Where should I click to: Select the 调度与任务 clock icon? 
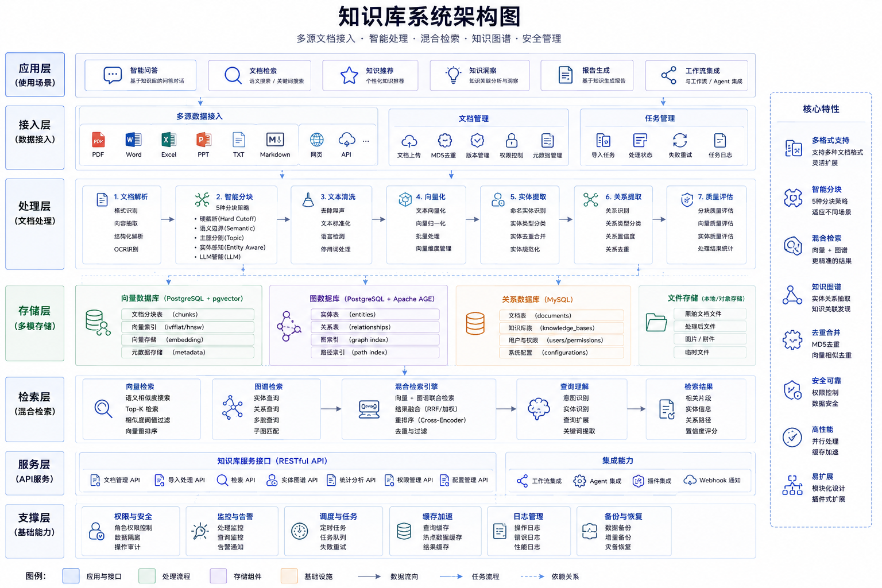pos(300,531)
